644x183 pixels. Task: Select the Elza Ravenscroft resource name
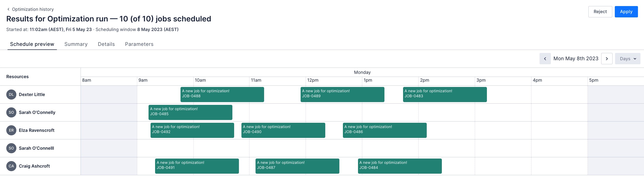point(37,130)
